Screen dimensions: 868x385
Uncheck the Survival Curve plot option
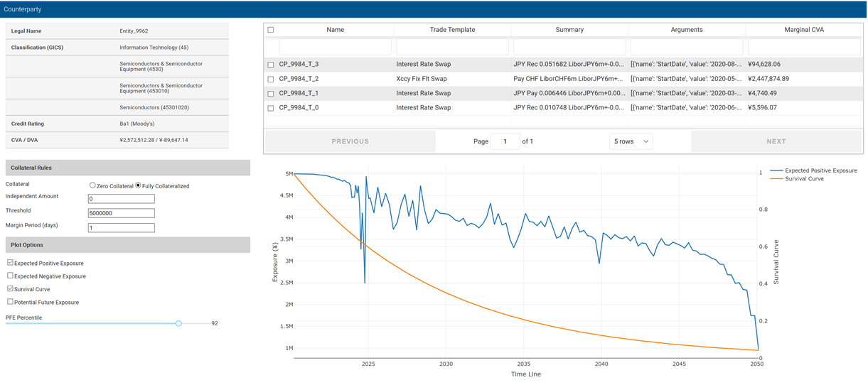tap(10, 289)
